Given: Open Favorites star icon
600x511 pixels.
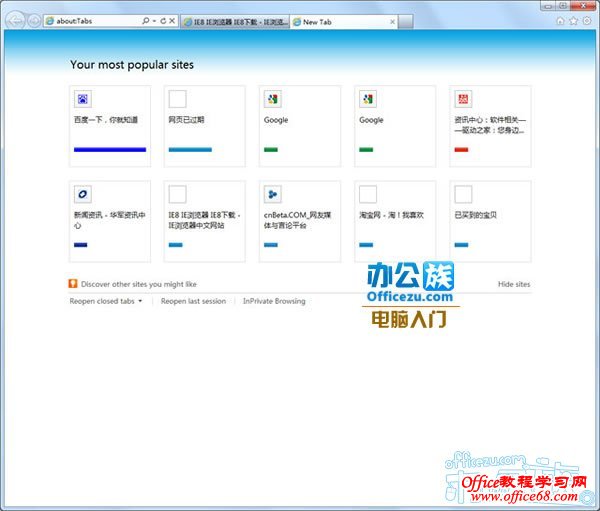Looking at the screenshot, I should [574, 21].
